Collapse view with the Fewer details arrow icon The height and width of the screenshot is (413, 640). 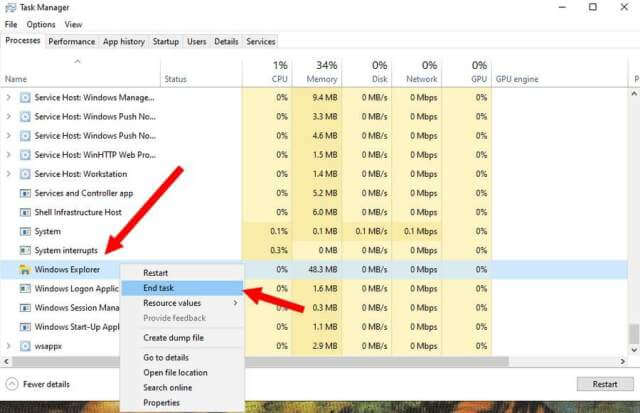12,384
